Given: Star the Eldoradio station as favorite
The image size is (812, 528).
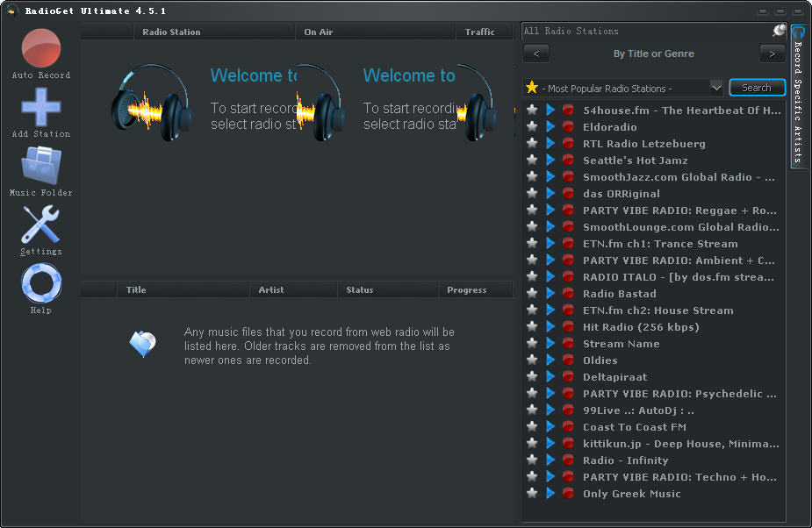Looking at the screenshot, I should coord(532,126).
